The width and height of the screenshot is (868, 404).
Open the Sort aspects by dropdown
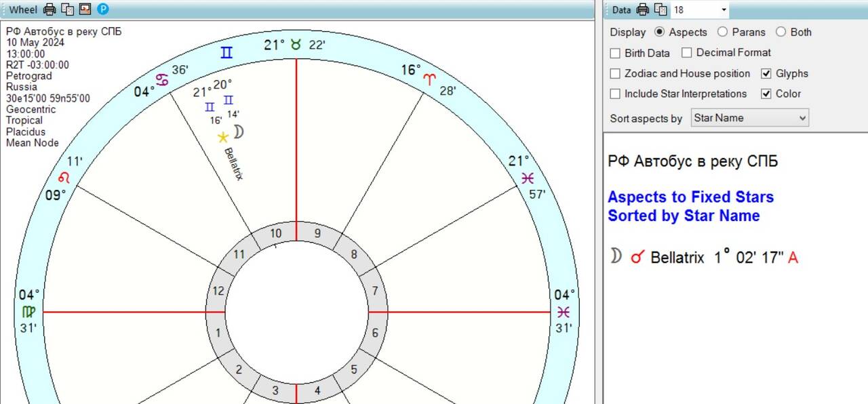click(750, 118)
